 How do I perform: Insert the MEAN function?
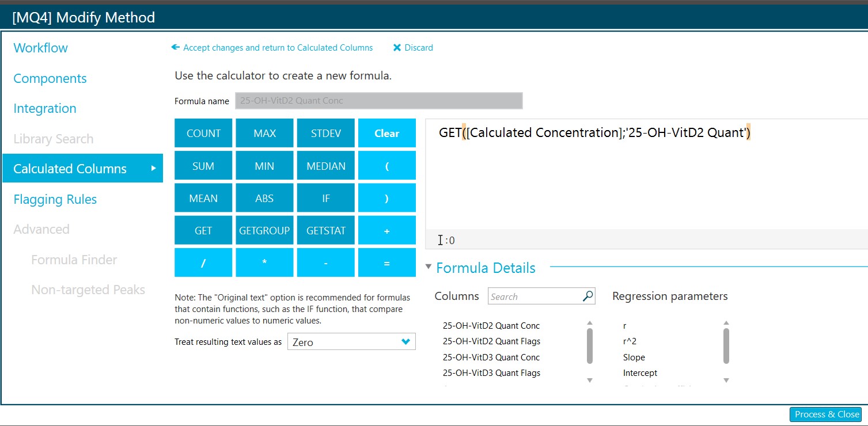point(203,198)
